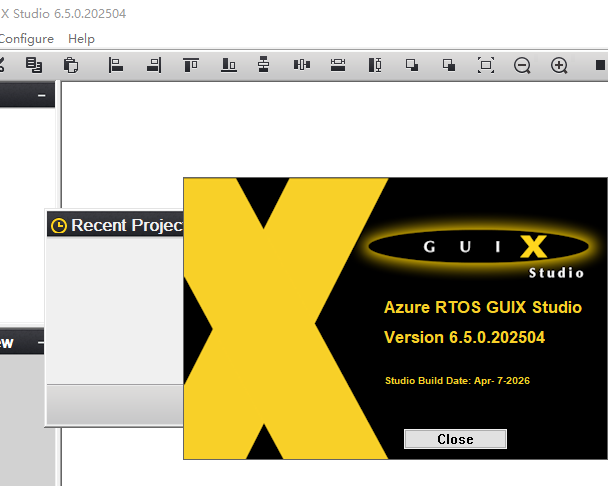This screenshot has width=608, height=486.
Task: Click the size-to-fit toolbar icon
Action: click(486, 65)
